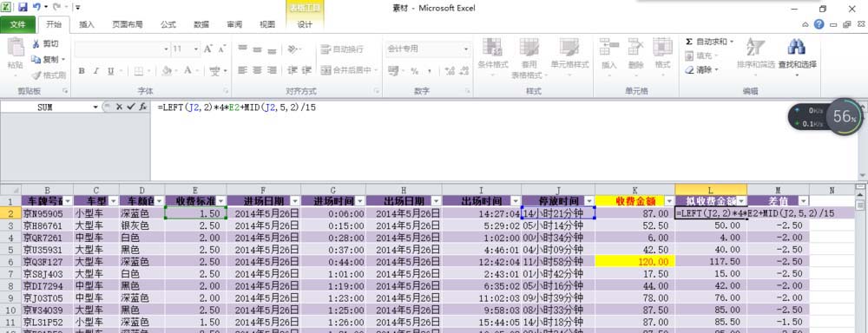Click the decrease decimal icon
This screenshot has width=868, height=333.
pyautogui.click(x=464, y=71)
